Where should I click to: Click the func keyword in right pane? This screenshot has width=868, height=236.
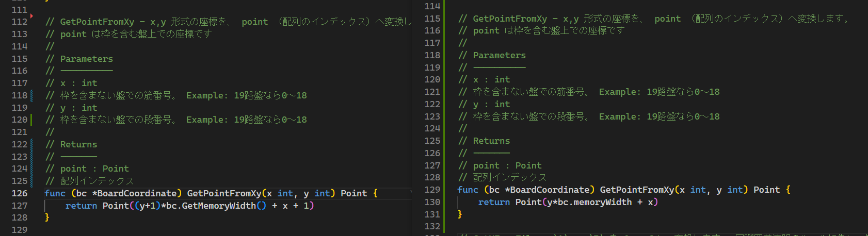coord(468,190)
